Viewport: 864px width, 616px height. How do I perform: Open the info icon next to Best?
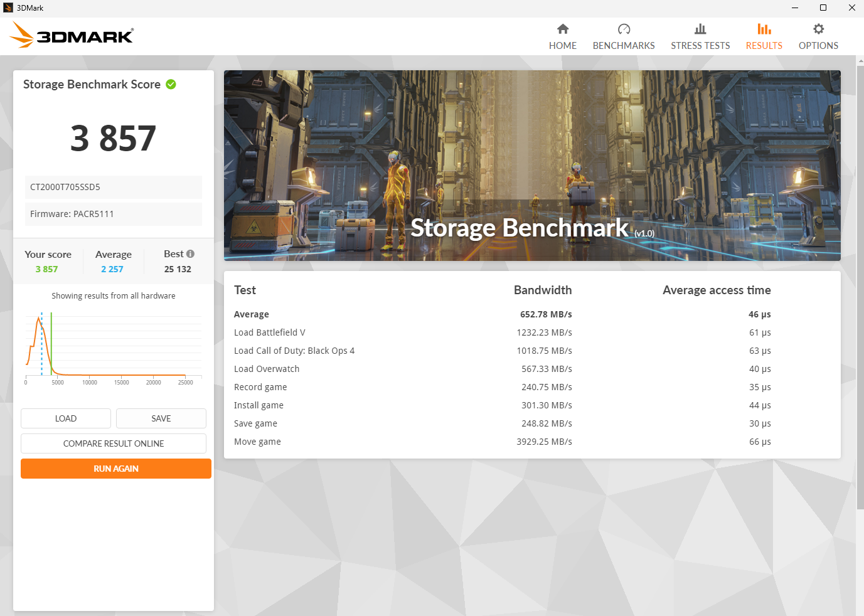[x=191, y=253]
